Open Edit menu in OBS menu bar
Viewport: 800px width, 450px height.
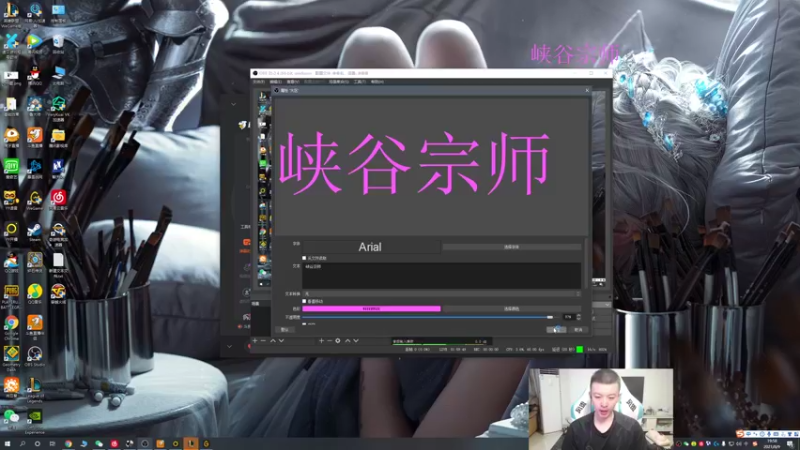pyautogui.click(x=276, y=82)
